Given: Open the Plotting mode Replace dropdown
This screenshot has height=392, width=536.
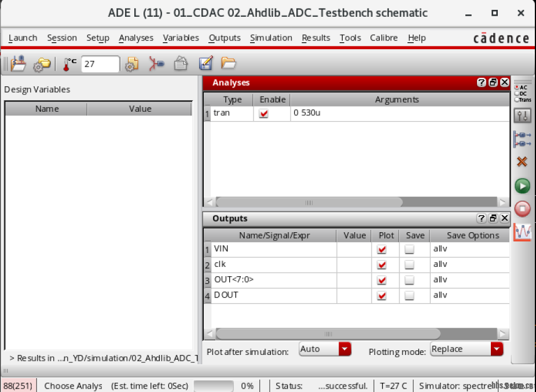Looking at the screenshot, I should [x=467, y=349].
